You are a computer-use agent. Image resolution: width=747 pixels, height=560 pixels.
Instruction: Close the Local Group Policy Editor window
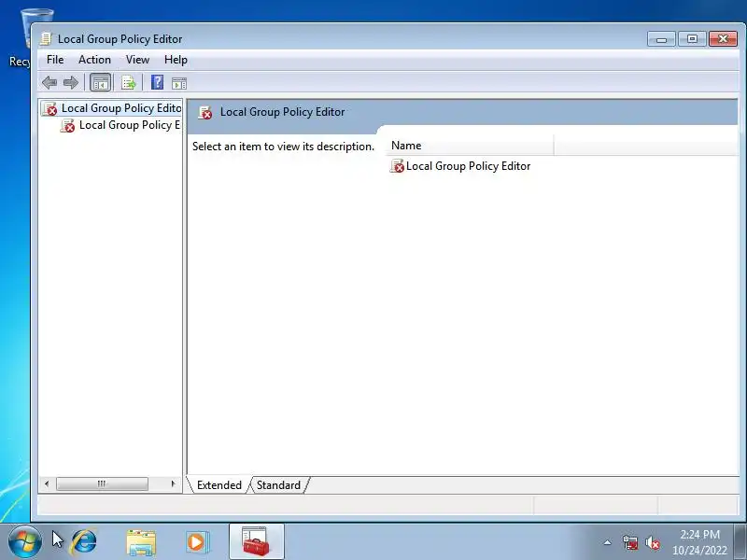[723, 39]
